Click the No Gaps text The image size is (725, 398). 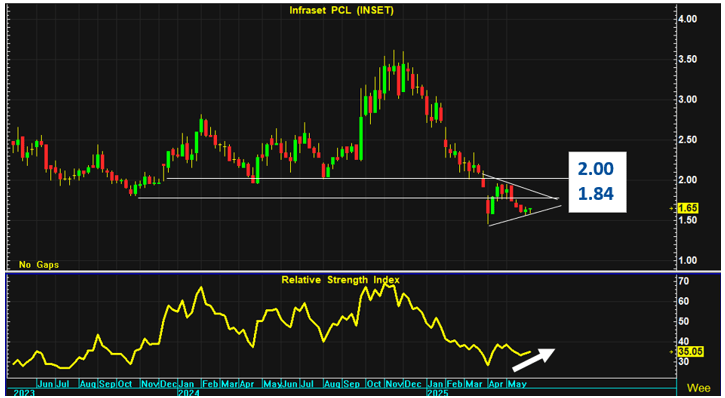click(x=39, y=265)
